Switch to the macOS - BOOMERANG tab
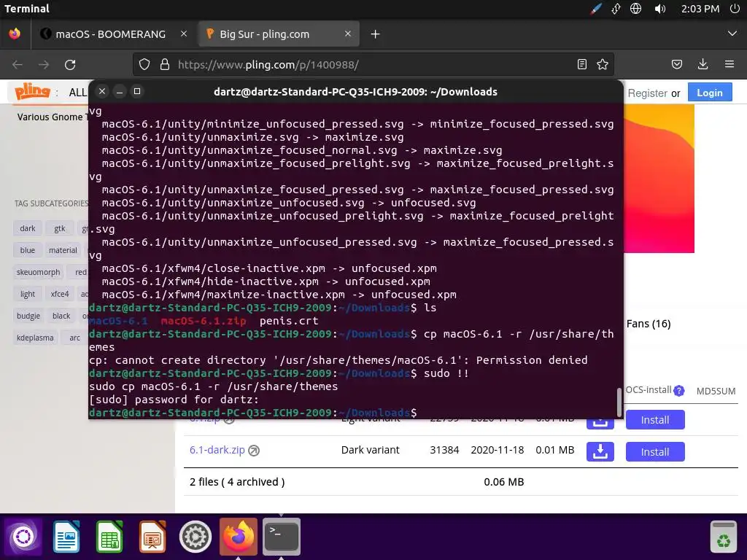This screenshot has height=560, width=747. click(x=111, y=34)
